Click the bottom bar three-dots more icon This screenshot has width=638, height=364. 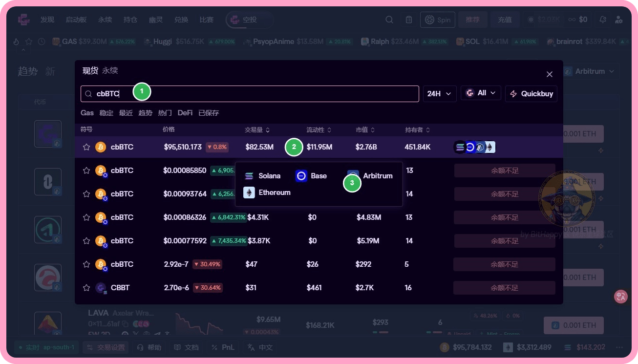click(x=619, y=347)
